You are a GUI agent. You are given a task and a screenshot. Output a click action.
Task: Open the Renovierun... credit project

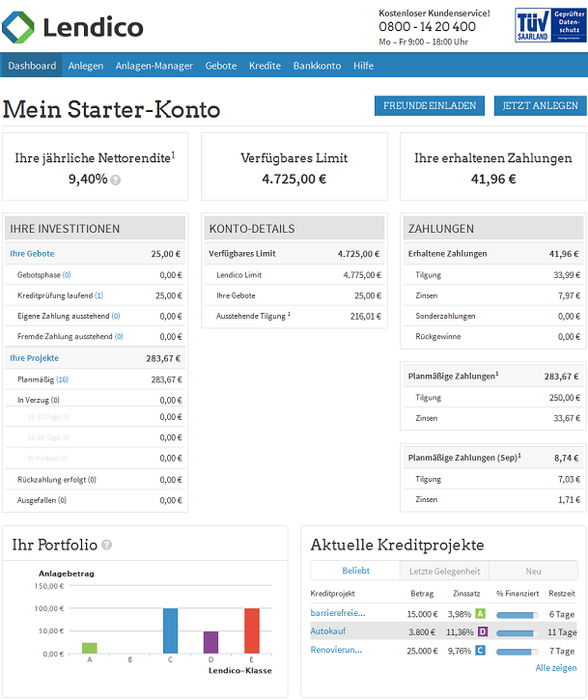pyautogui.click(x=336, y=650)
